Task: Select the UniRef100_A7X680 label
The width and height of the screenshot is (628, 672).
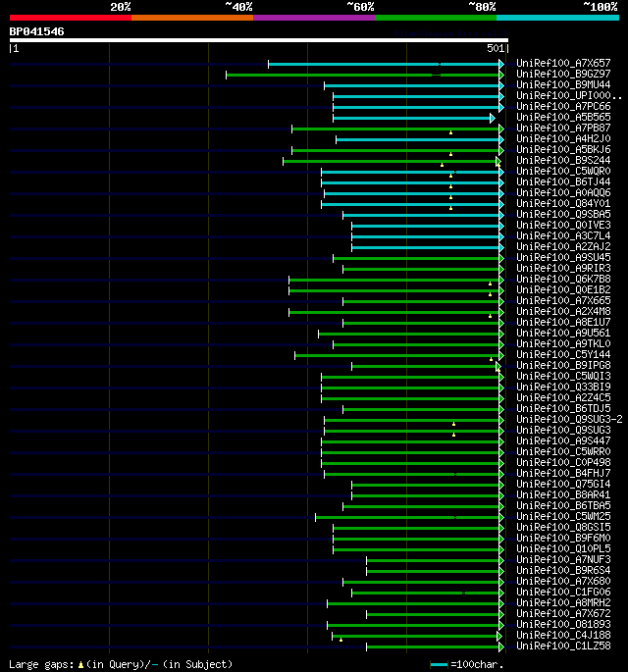Action: tap(563, 582)
